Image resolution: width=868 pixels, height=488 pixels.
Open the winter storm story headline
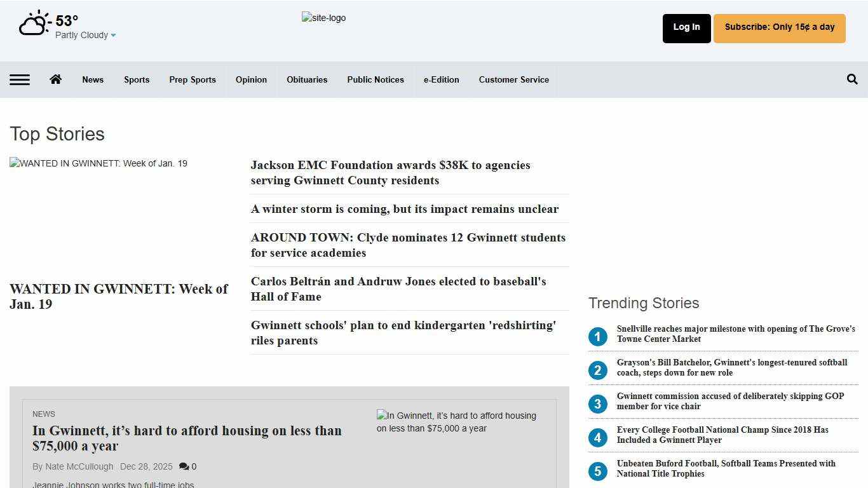(x=404, y=209)
